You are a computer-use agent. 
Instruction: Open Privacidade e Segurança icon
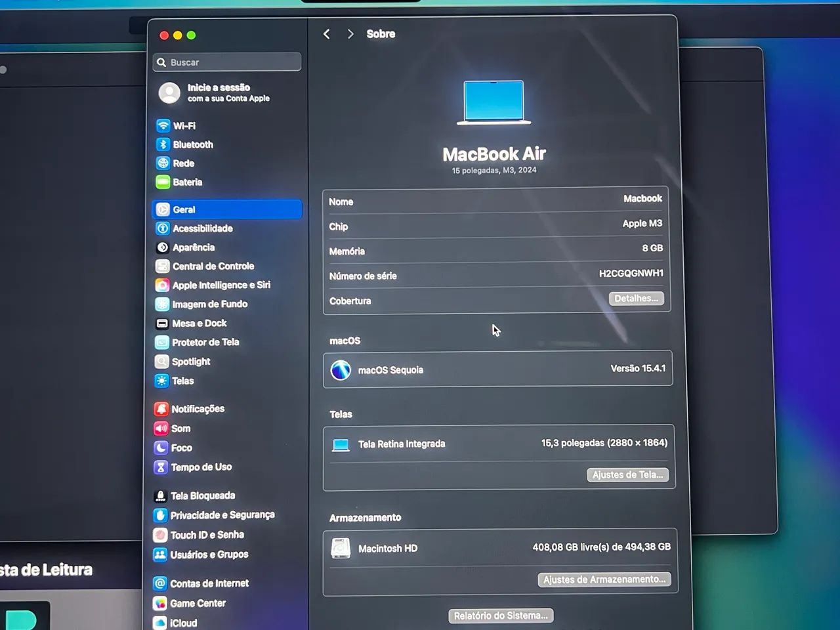[160, 515]
